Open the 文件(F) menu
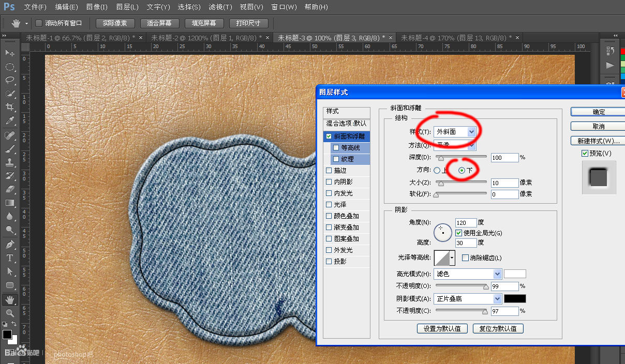Image resolution: width=625 pixels, height=364 pixels. pyautogui.click(x=35, y=7)
